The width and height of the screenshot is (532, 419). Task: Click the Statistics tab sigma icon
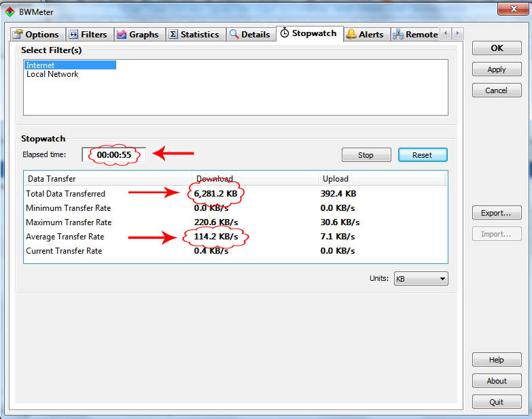coord(173,34)
